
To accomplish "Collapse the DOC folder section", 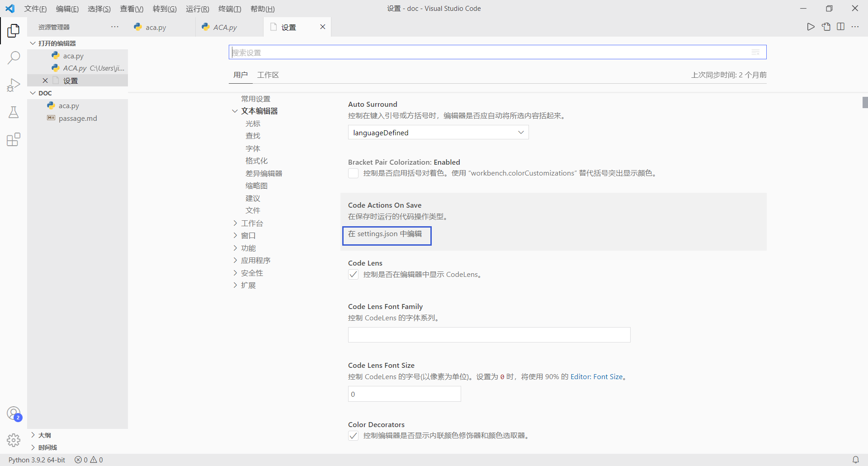I will point(78,93).
